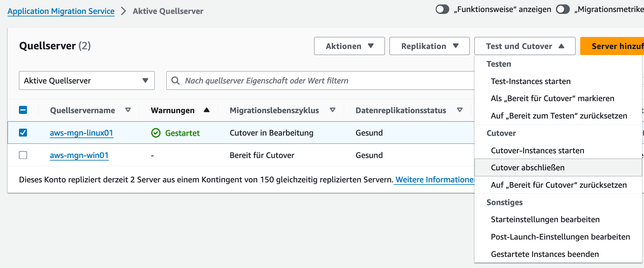
Task: Click the search magnifier icon
Action: click(176, 81)
